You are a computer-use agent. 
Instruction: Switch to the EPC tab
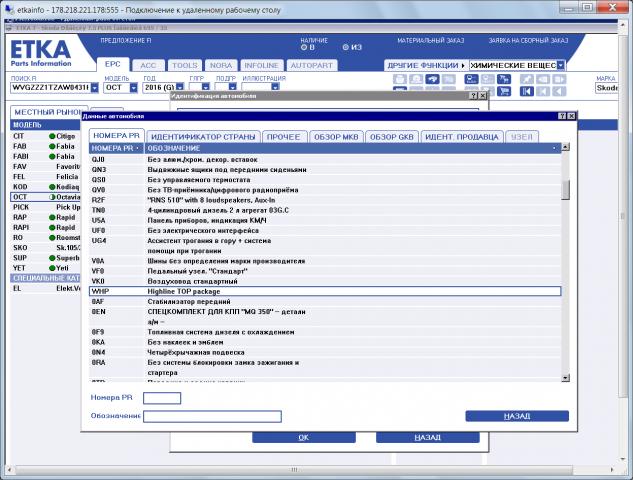(x=113, y=64)
